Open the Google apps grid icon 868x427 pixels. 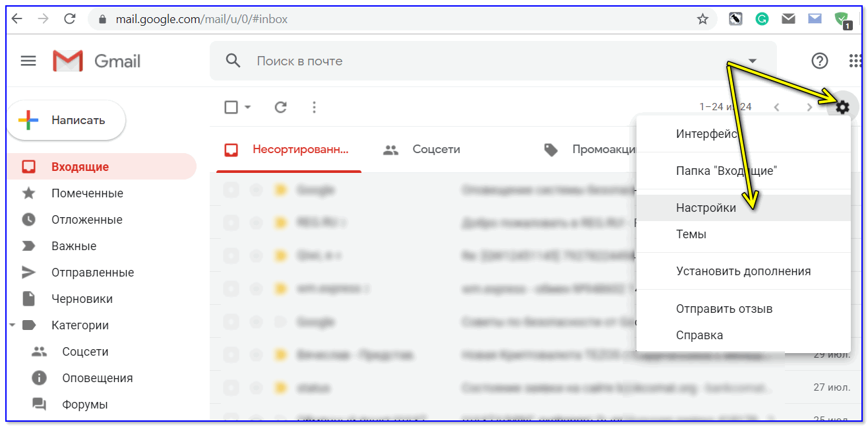click(855, 61)
